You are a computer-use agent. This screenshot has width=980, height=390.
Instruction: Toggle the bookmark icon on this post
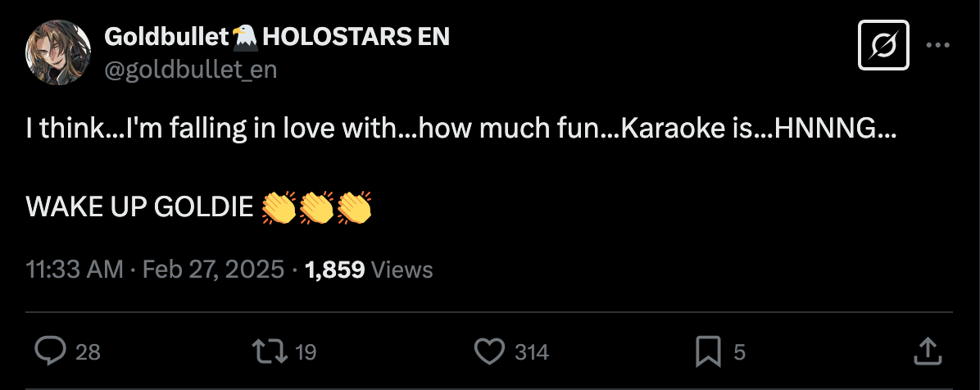pos(708,352)
